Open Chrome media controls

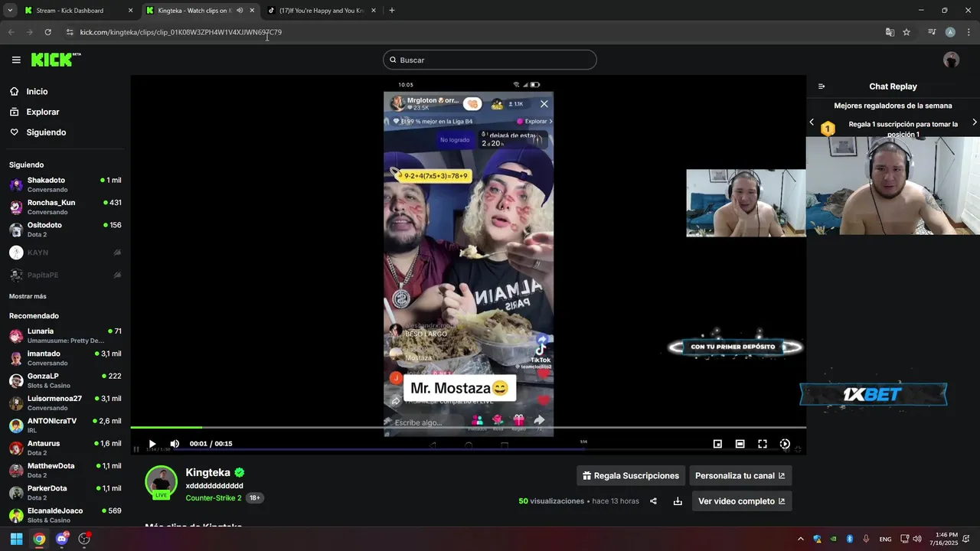tap(932, 32)
